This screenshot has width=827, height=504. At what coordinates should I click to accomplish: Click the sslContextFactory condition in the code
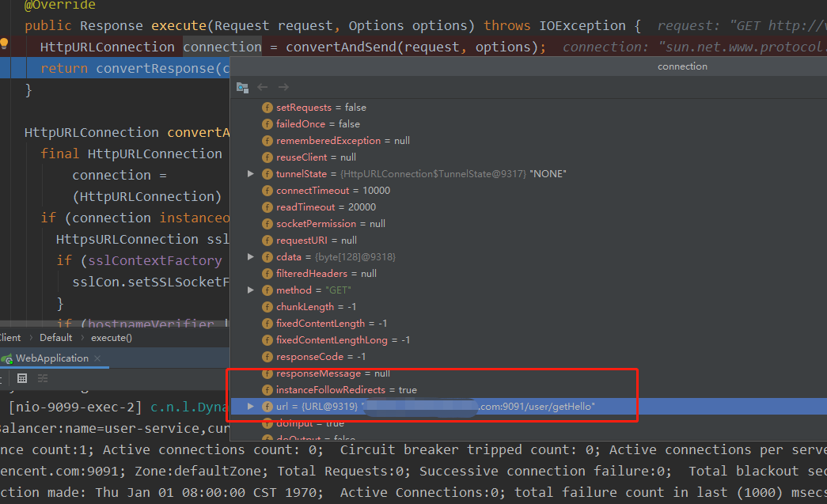click(x=154, y=260)
